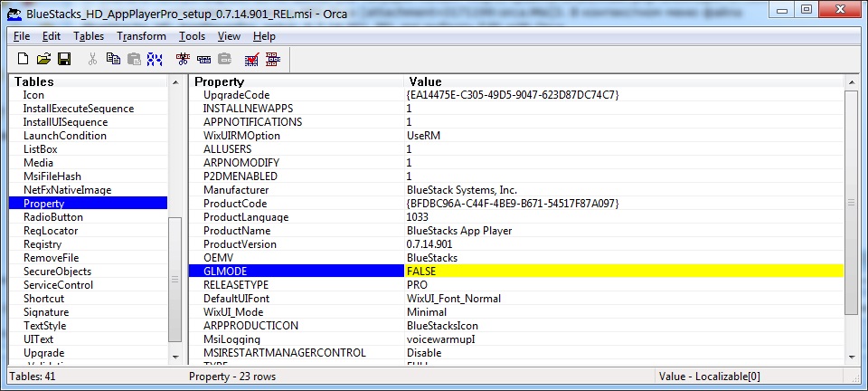Select the ProductVersion property row

pyautogui.click(x=240, y=244)
